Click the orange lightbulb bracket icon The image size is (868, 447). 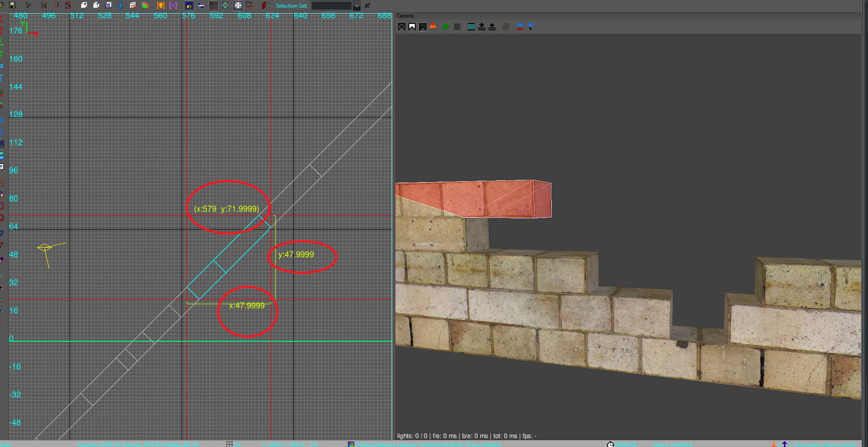[x=160, y=5]
